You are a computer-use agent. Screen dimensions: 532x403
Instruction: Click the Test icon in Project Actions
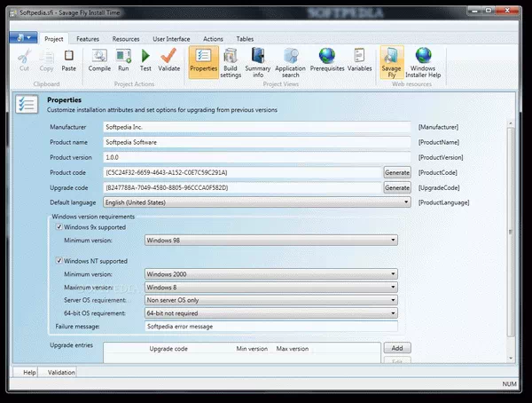145,60
